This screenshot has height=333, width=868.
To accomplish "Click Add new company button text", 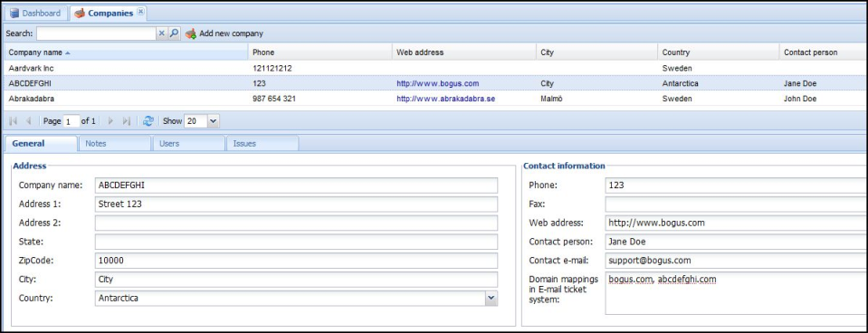I will coord(232,33).
